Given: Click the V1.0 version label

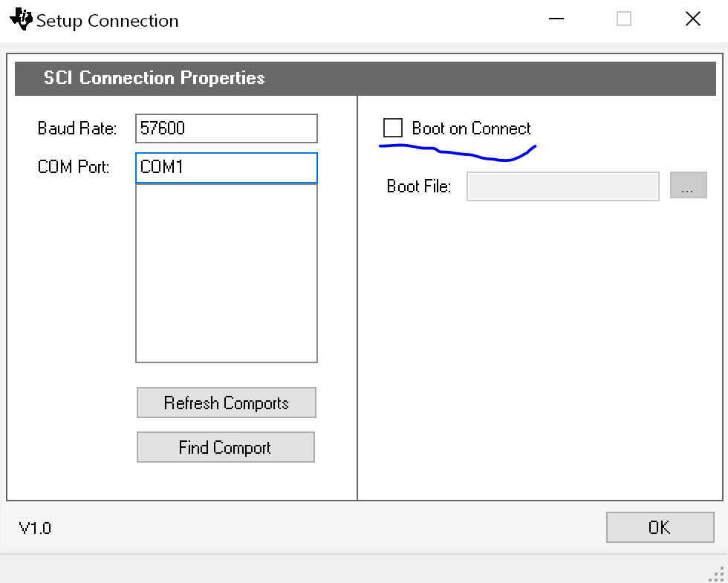Looking at the screenshot, I should [x=35, y=528].
